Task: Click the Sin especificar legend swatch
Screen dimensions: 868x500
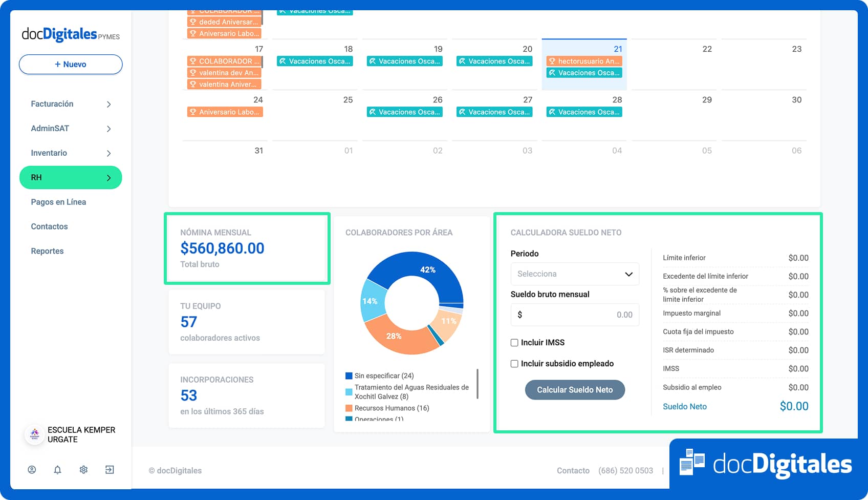Action: [349, 376]
